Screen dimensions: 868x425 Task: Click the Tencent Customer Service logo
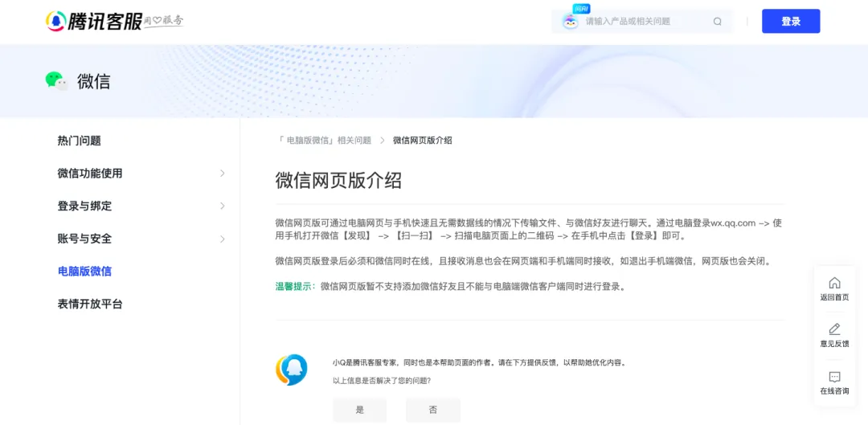click(93, 21)
